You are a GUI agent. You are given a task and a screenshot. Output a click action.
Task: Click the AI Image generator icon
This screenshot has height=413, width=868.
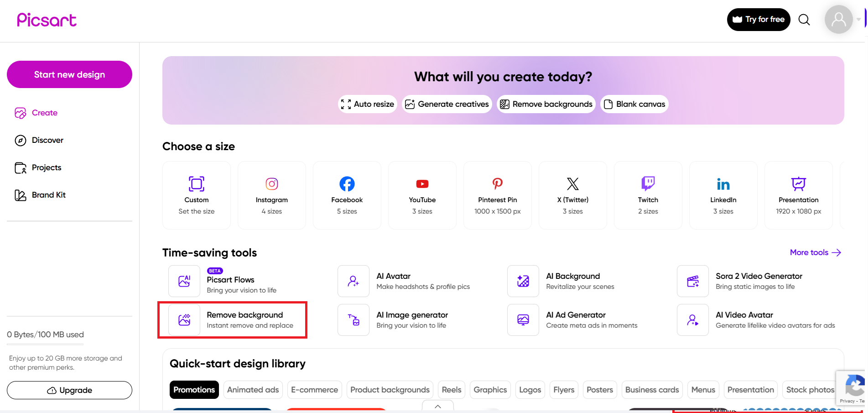(353, 320)
